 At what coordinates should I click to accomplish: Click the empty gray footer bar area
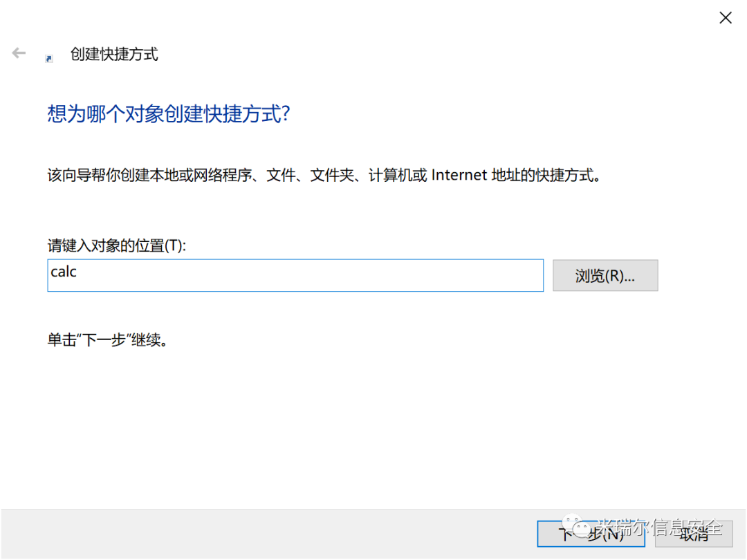coord(267,534)
